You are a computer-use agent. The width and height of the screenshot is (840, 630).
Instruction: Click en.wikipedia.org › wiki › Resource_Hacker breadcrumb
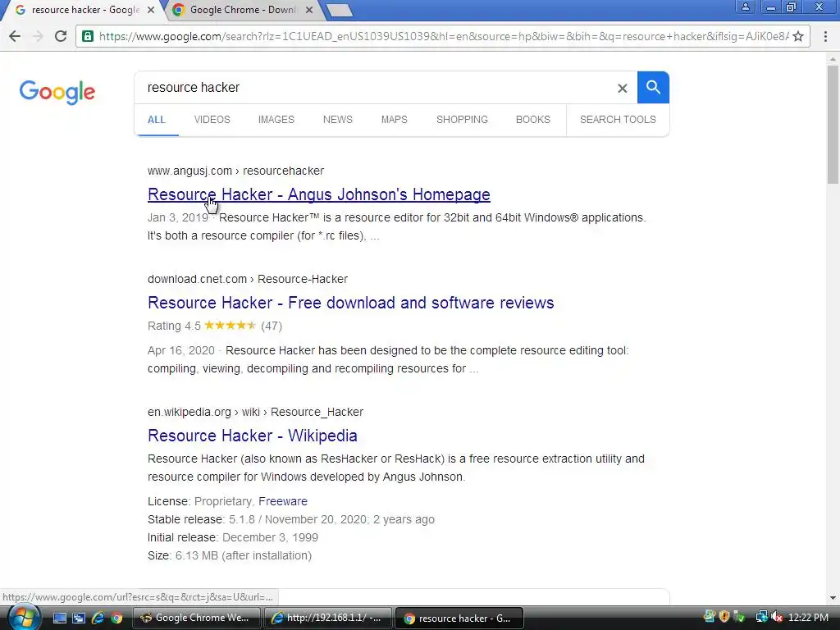pyautogui.click(x=256, y=412)
